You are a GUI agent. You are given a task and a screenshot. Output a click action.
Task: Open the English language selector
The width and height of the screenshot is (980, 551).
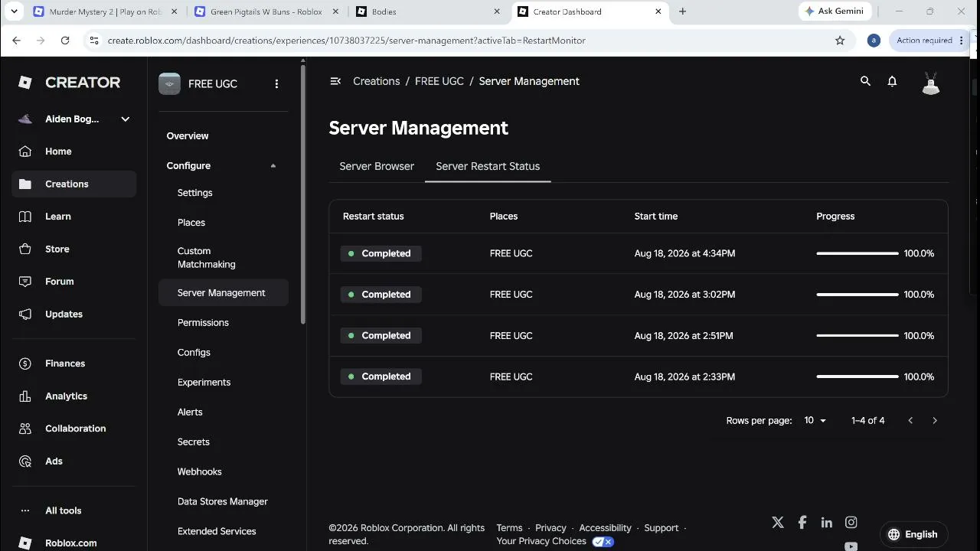(x=914, y=534)
